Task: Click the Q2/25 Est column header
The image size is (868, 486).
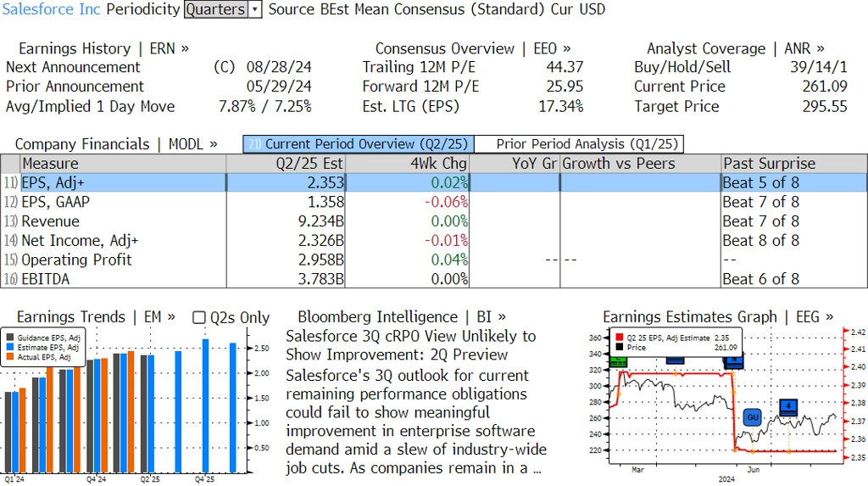Action: pyautogui.click(x=286, y=164)
